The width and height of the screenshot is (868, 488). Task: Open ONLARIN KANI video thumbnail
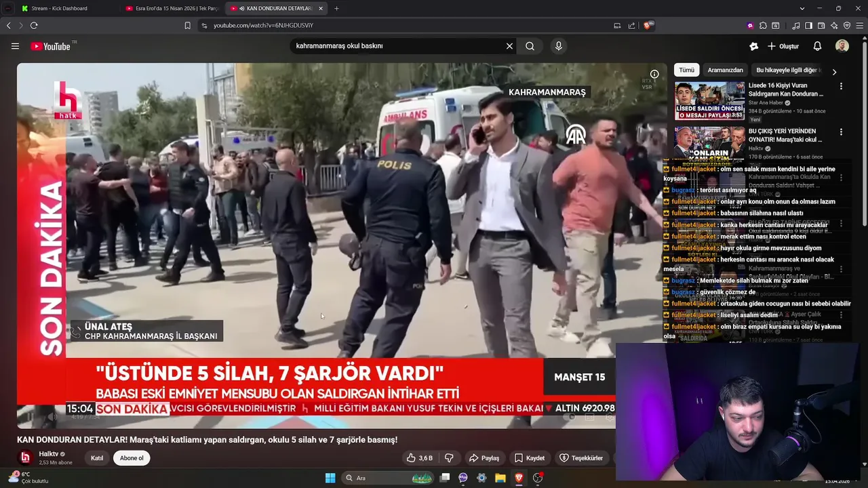click(x=709, y=144)
